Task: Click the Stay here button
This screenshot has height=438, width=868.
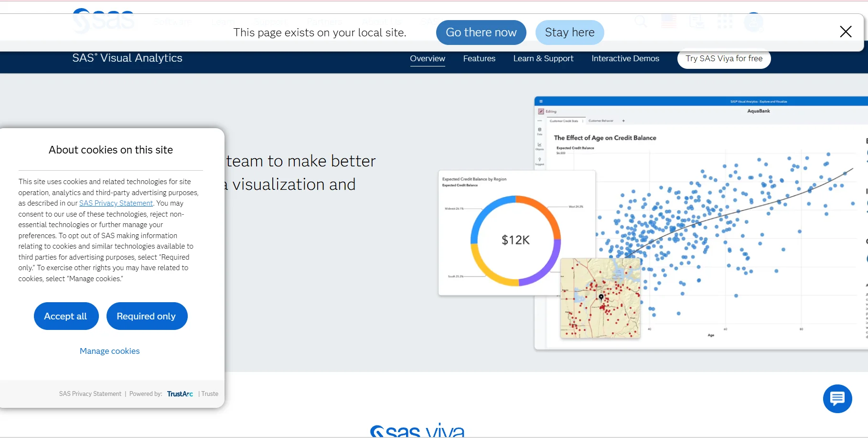Action: click(569, 33)
